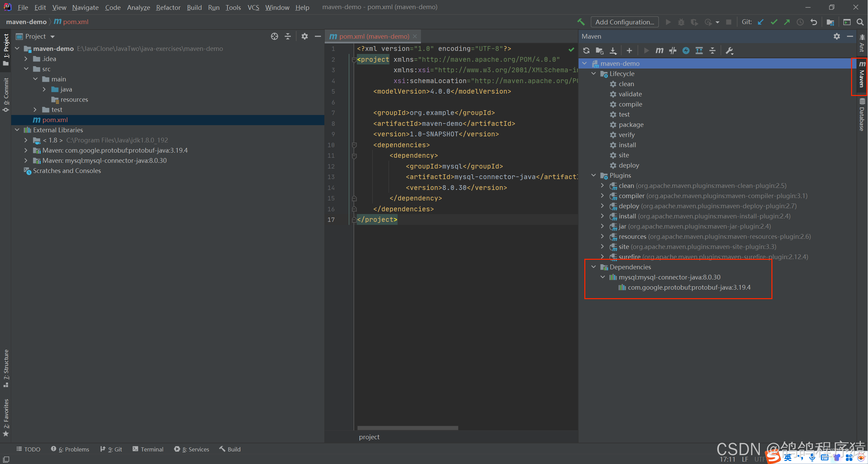This screenshot has width=868, height=464.
Task: Select pom.xml in Project tree
Action: (168, 120)
